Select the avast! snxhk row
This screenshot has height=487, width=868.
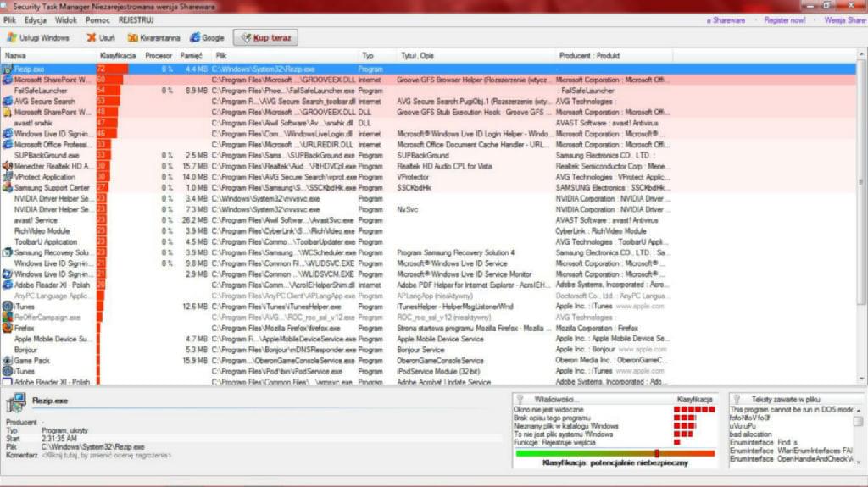point(429,123)
